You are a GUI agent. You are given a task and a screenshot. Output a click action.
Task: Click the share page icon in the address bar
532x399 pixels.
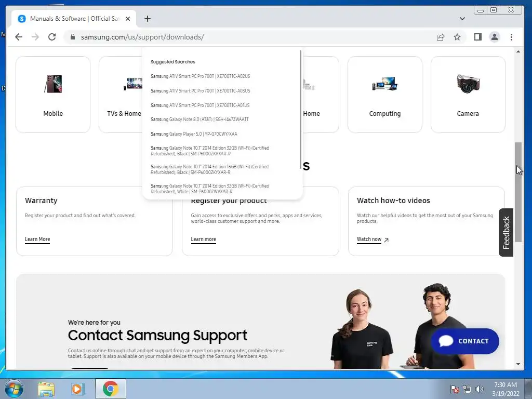coord(441,37)
